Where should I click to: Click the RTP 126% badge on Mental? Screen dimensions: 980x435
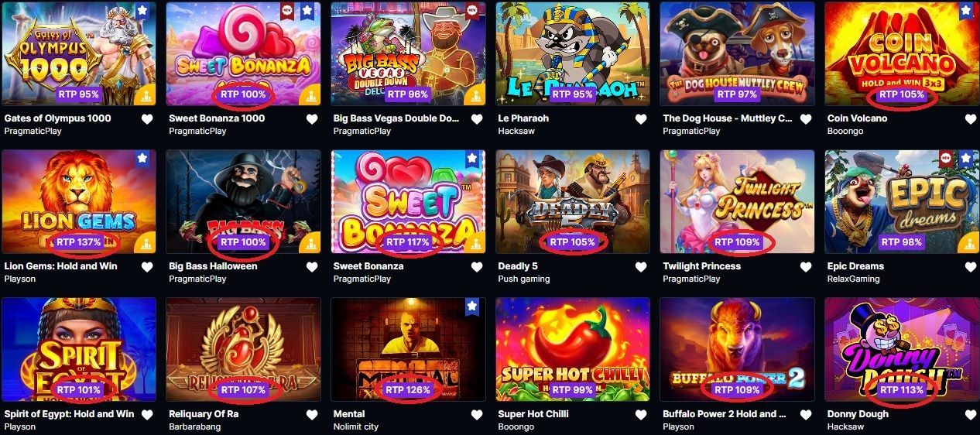click(408, 390)
